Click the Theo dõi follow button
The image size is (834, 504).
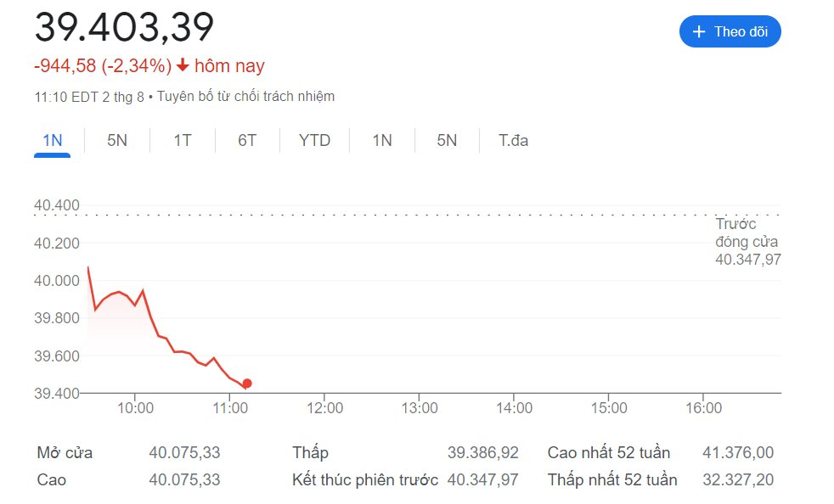[x=730, y=31]
